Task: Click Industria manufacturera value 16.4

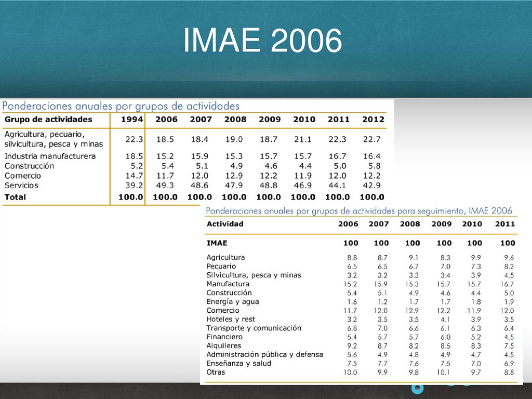Action: point(372,156)
